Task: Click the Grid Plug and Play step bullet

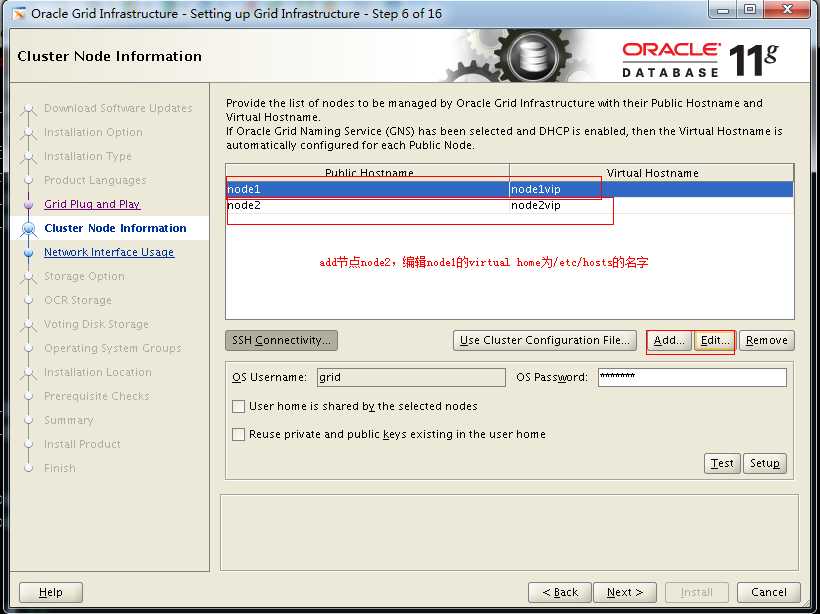Action: click(x=29, y=204)
